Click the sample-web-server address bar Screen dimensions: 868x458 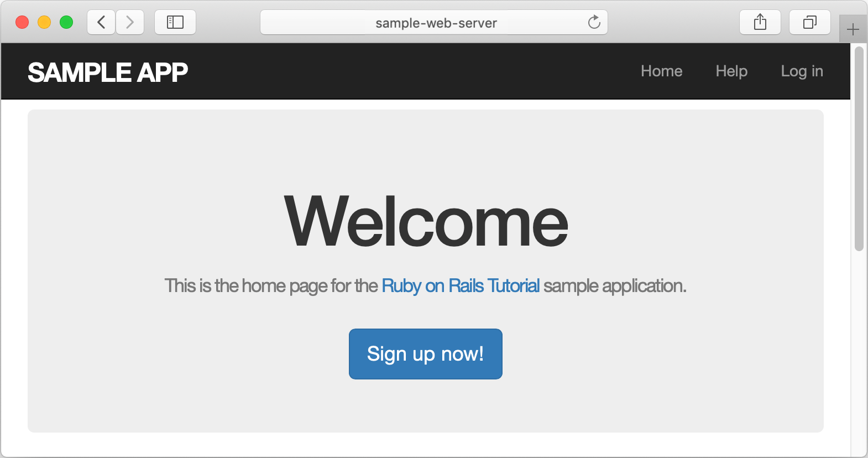pyautogui.click(x=434, y=22)
